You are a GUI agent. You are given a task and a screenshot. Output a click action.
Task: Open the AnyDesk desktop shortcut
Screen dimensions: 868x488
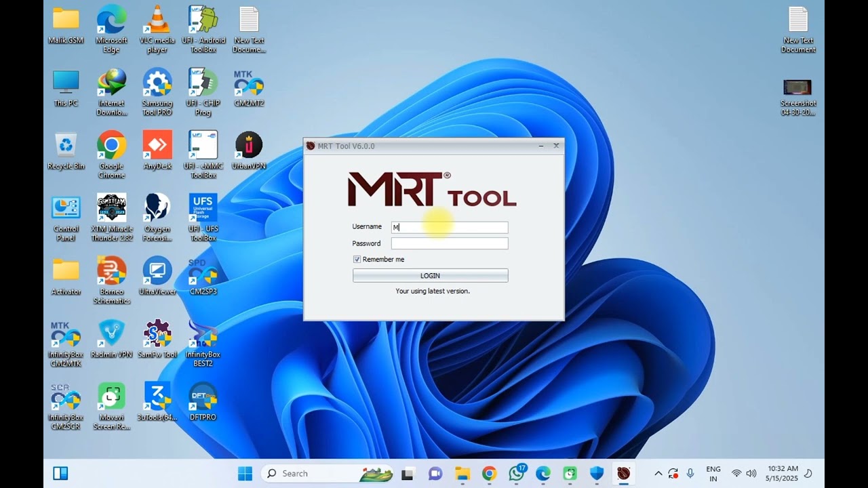pyautogui.click(x=157, y=151)
